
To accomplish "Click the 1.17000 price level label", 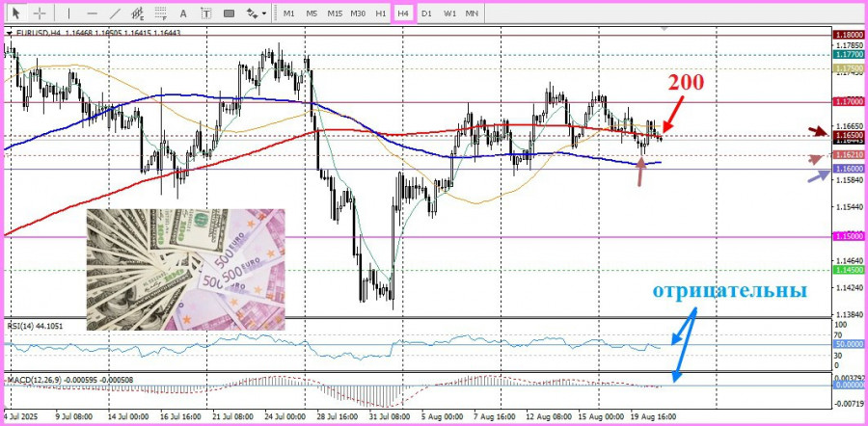I will 849,102.
